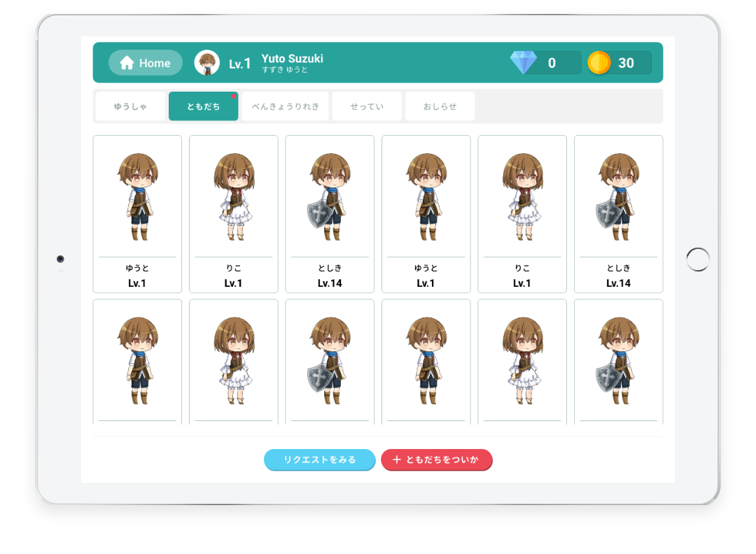
Task: Select the rightmost としき Lv.14 card in top row
Action: 618,214
